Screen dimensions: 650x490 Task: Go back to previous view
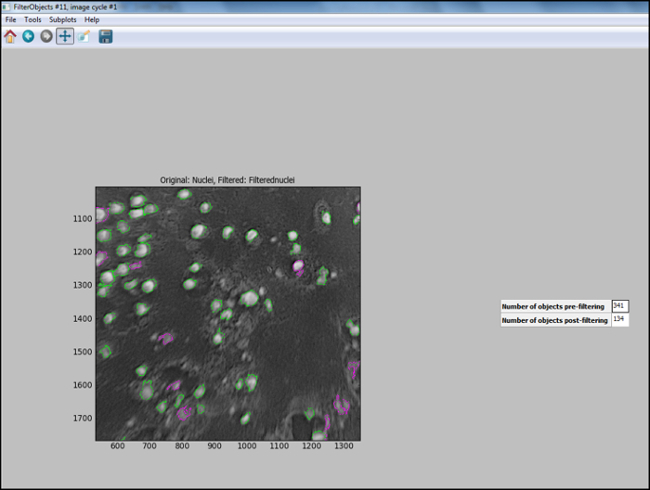click(28, 37)
